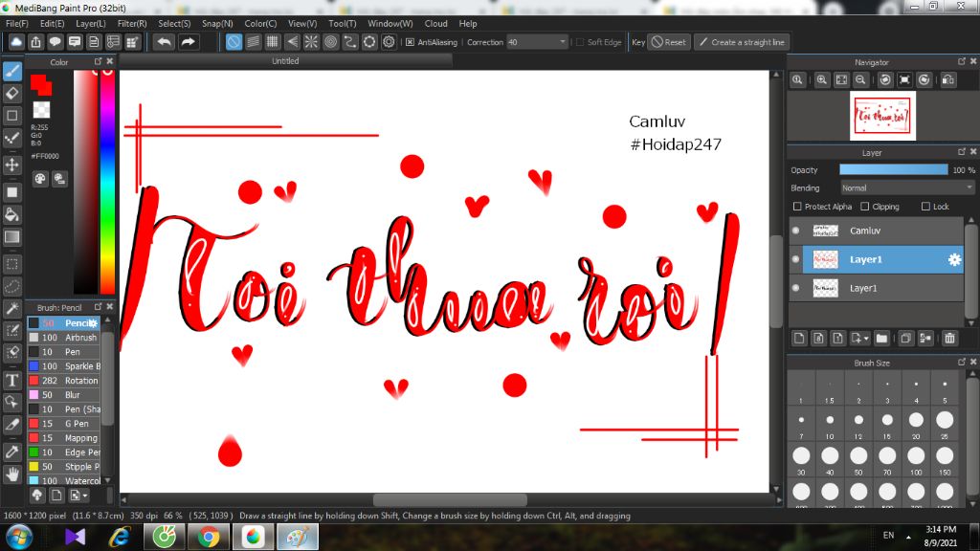Select the Hand tool
Screen dimensions: 980x551
[x=11, y=474]
